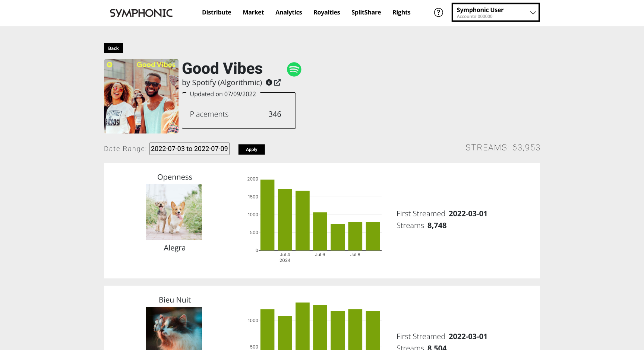The width and height of the screenshot is (644, 350).
Task: Open the Distribute menu
Action: point(217,12)
